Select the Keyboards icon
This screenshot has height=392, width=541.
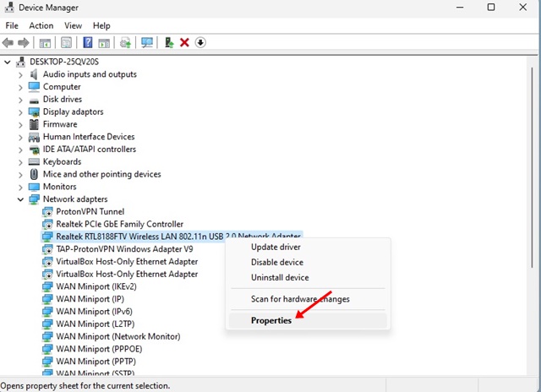(34, 161)
